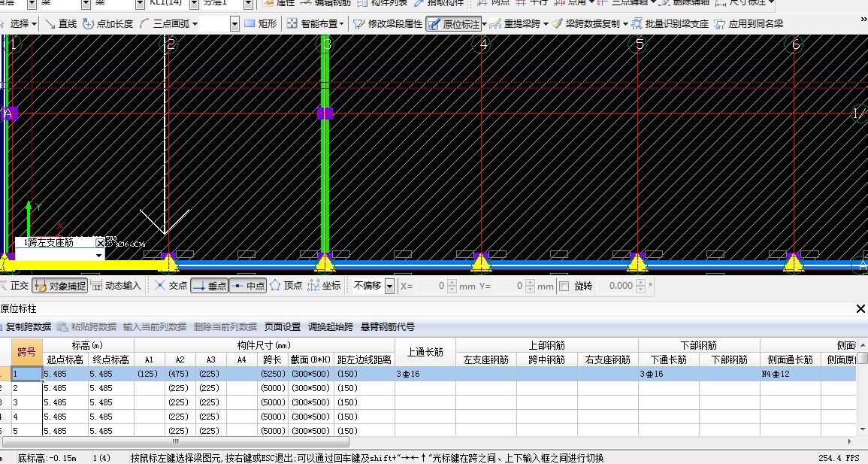Expand the 梁跨数据复制 dropdown arrow
Image resolution: width=868 pixels, height=464 pixels.
[x=625, y=24]
